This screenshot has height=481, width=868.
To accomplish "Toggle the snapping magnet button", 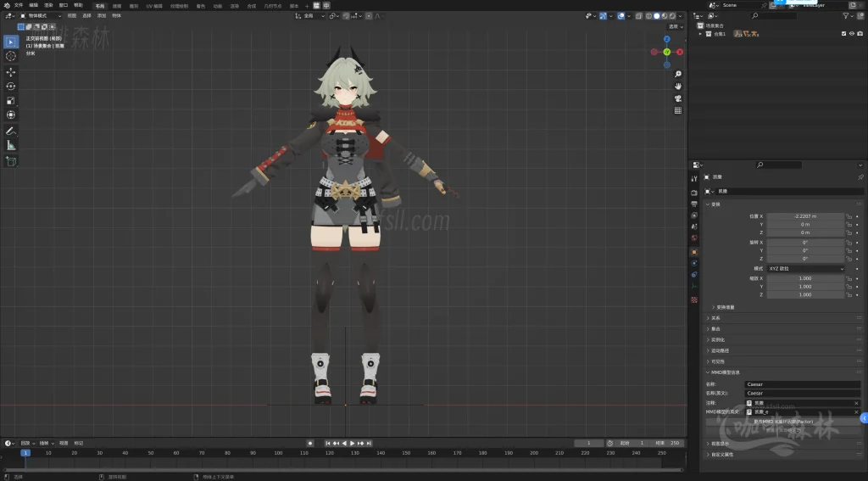I will [347, 16].
